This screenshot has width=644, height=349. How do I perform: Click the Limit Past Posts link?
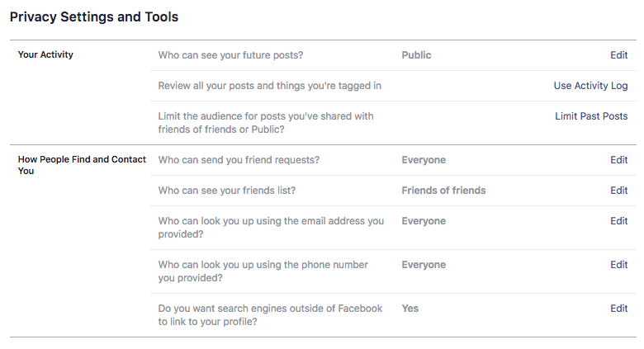pos(591,116)
